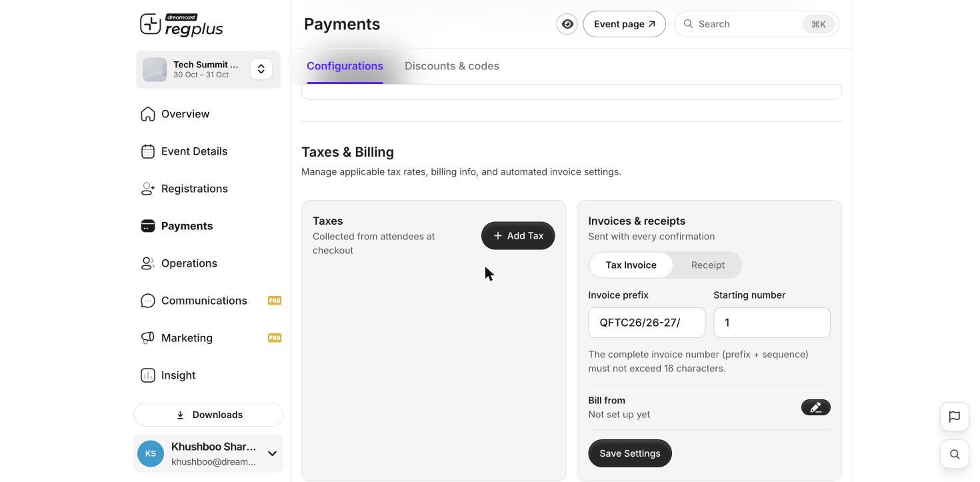
Task: Click the ⌘K shortcut badge
Action: tap(819, 24)
